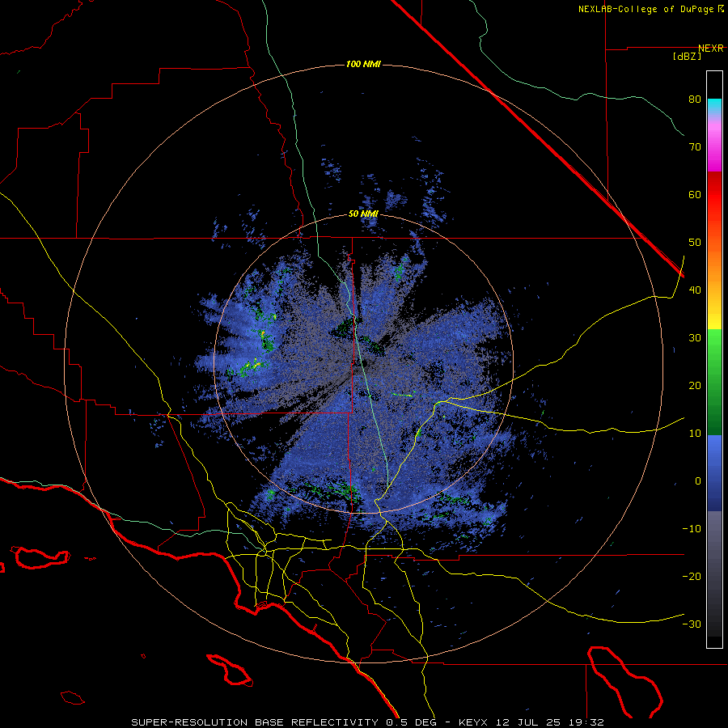Click the 10 value on the dBZ scale
Viewport: 728px width, 728px height.
pyautogui.click(x=695, y=434)
